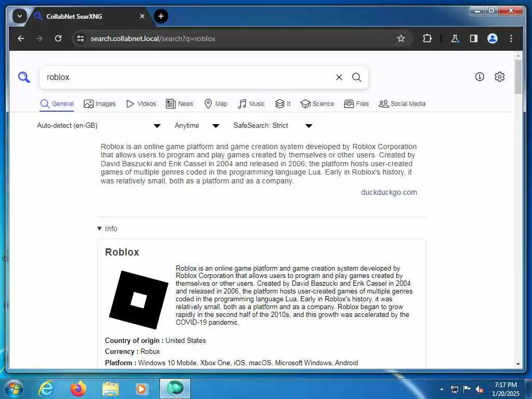Open the SafeSearch: Strict dropdown

[272, 126]
